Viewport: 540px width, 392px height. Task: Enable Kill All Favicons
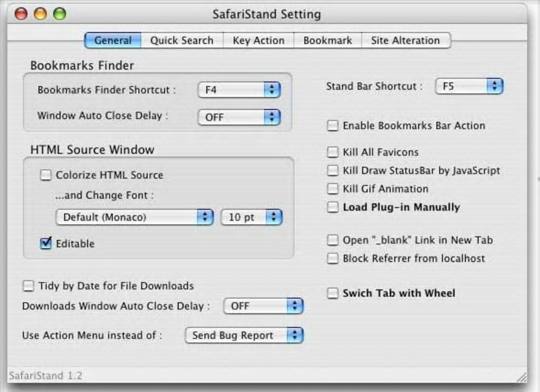coord(332,152)
